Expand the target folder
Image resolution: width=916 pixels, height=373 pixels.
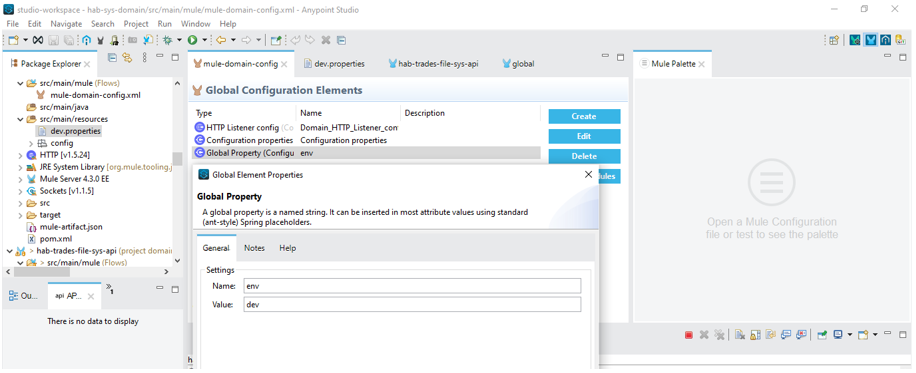[x=19, y=215]
